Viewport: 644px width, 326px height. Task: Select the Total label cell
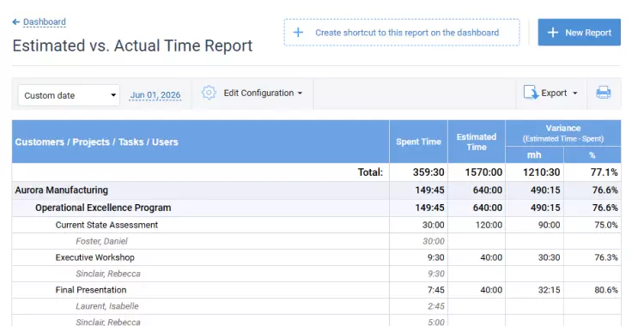[370, 172]
